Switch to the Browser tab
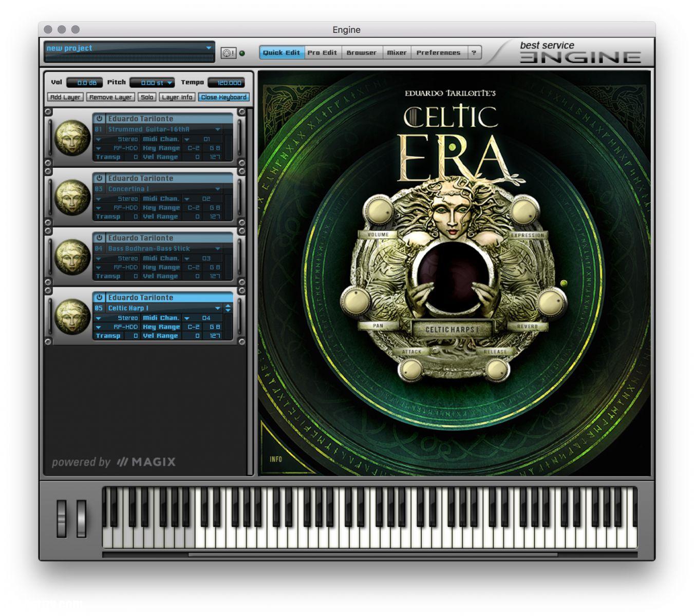 coord(361,52)
